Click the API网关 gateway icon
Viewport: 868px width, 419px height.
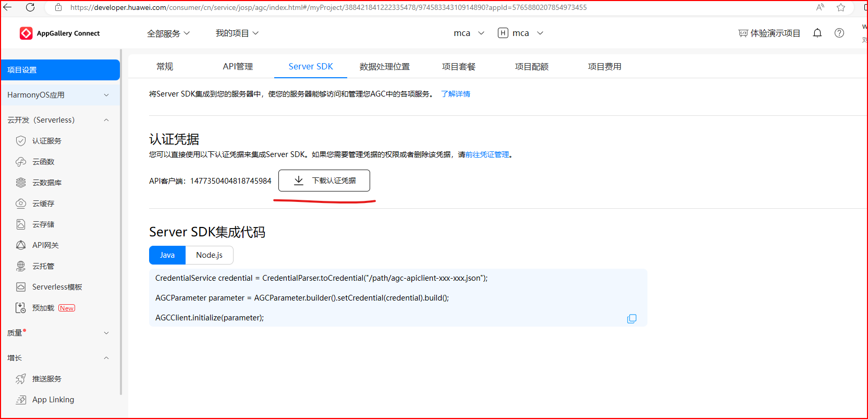(21, 245)
